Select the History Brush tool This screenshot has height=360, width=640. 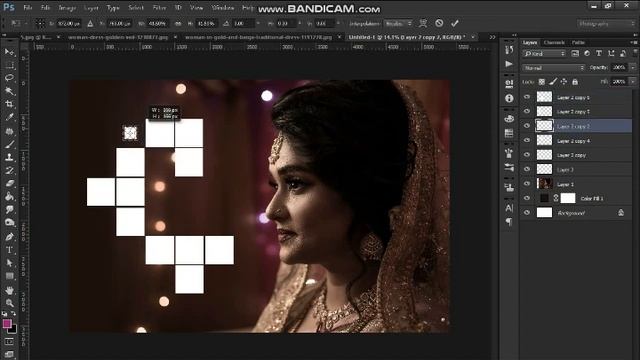point(9,170)
